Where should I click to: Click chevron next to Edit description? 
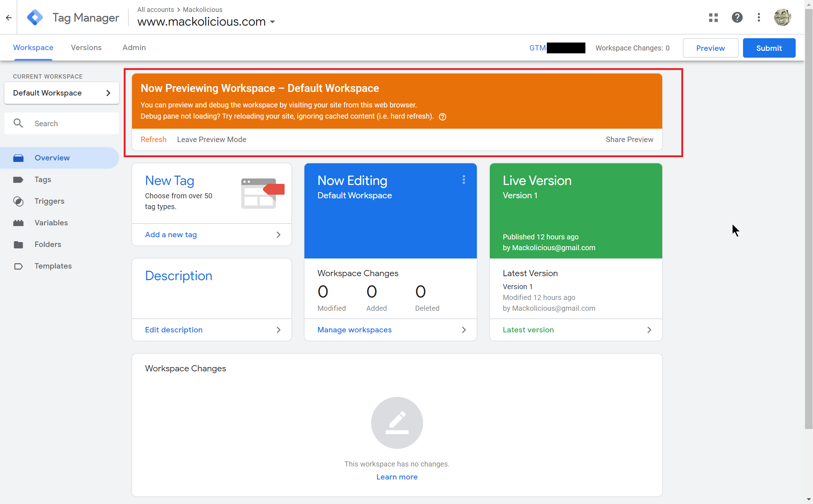[x=278, y=330]
